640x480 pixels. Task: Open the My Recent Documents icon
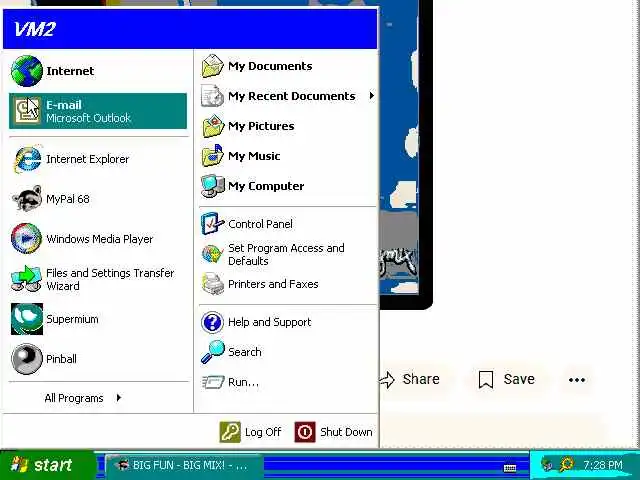coord(213,96)
